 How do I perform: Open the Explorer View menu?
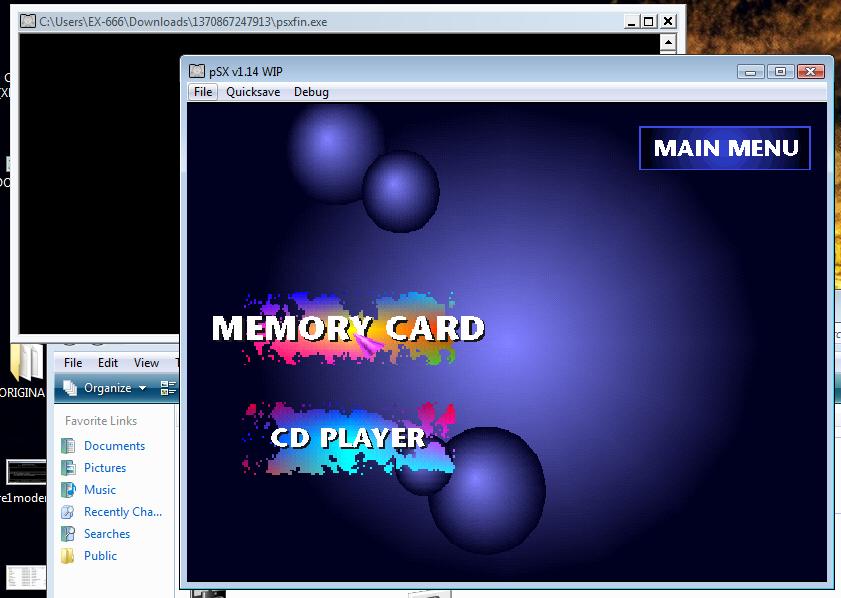pos(146,363)
